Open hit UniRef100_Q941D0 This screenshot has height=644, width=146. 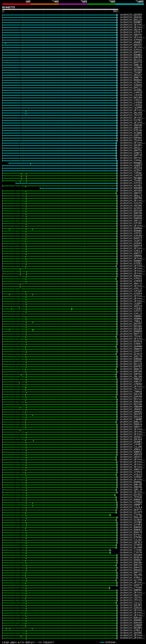pyautogui.click(x=131, y=17)
